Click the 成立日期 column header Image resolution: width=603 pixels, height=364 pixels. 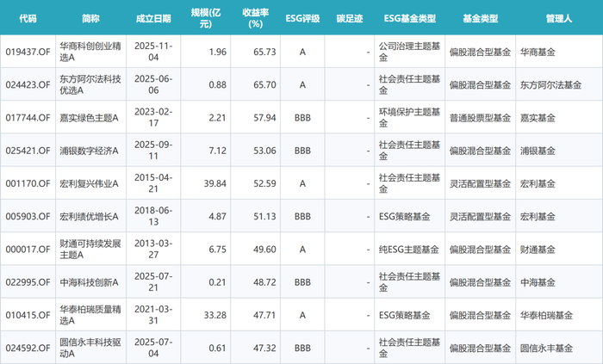(153, 18)
